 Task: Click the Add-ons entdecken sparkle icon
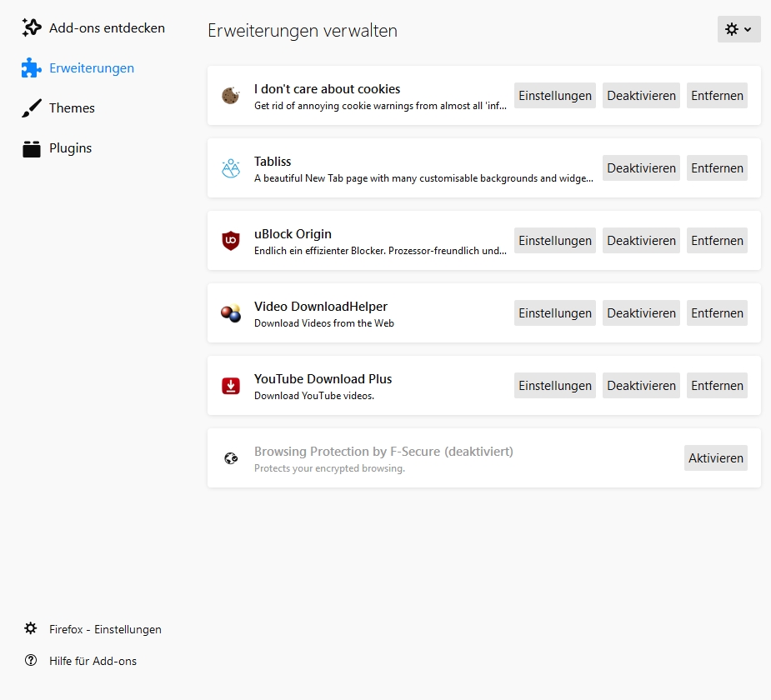(x=32, y=27)
